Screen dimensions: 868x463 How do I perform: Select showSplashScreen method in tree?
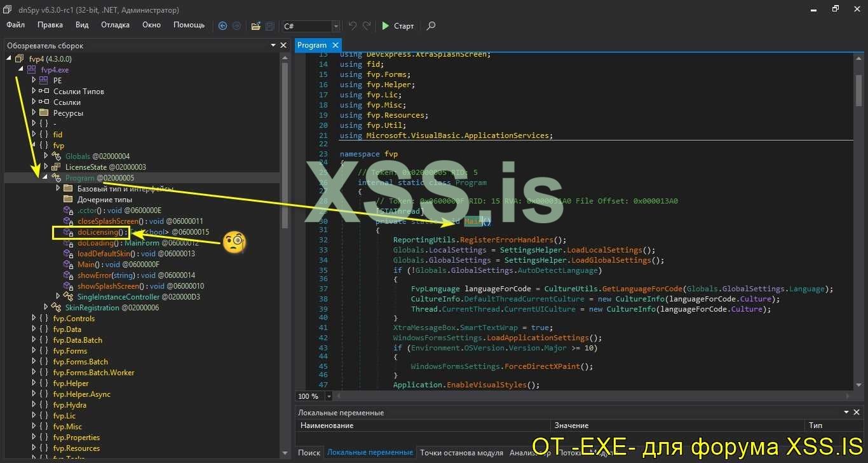click(140, 286)
